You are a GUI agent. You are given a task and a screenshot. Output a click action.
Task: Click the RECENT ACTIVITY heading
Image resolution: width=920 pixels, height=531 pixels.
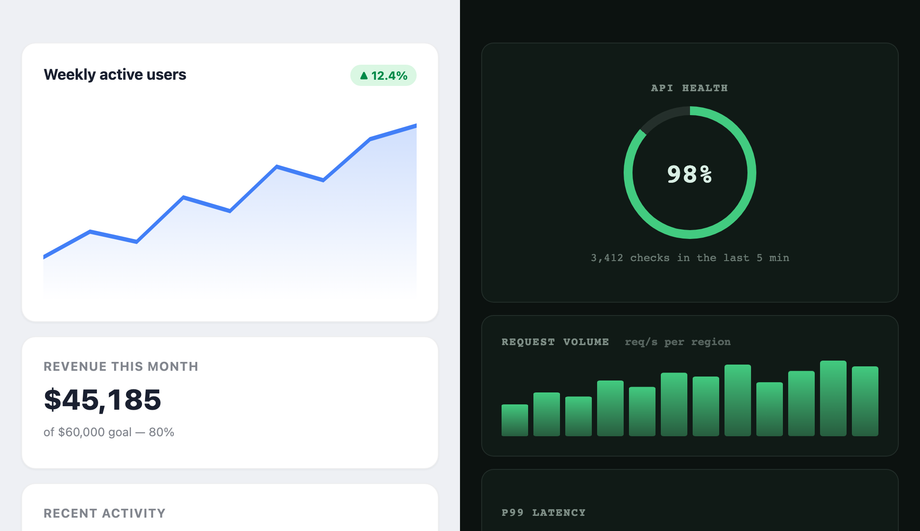point(104,513)
